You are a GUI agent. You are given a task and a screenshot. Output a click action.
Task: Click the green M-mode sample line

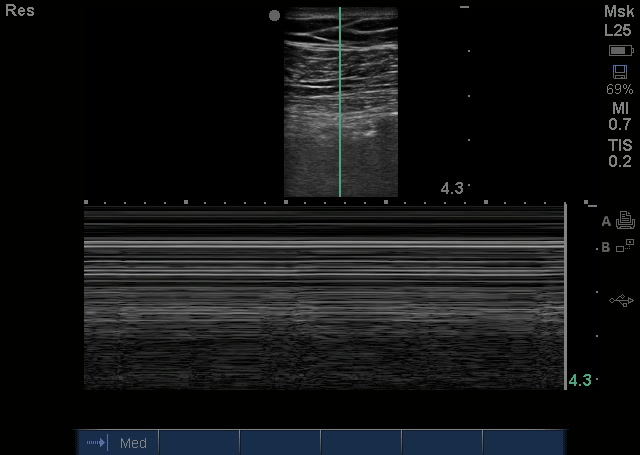pyautogui.click(x=340, y=100)
